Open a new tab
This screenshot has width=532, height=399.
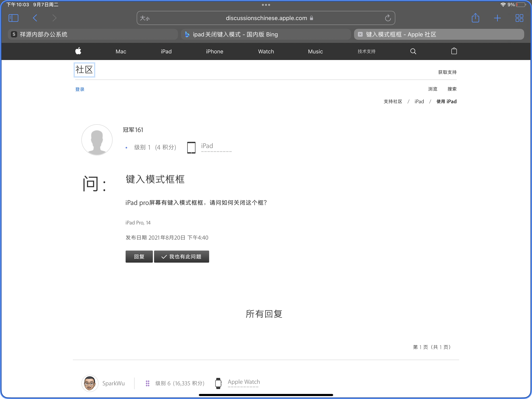pos(497,18)
